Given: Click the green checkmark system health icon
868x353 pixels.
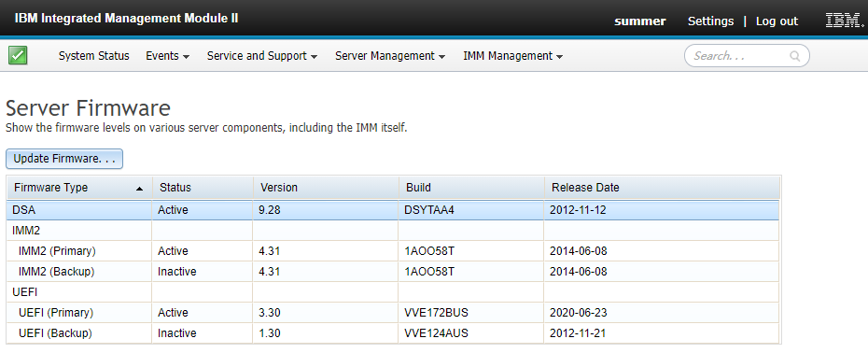Looking at the screenshot, I should click(18, 55).
